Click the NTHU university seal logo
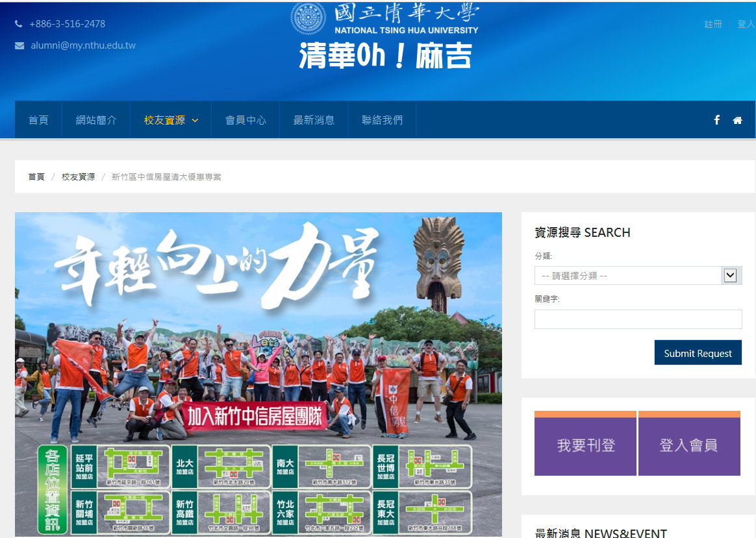This screenshot has height=538, width=756. 308,18
